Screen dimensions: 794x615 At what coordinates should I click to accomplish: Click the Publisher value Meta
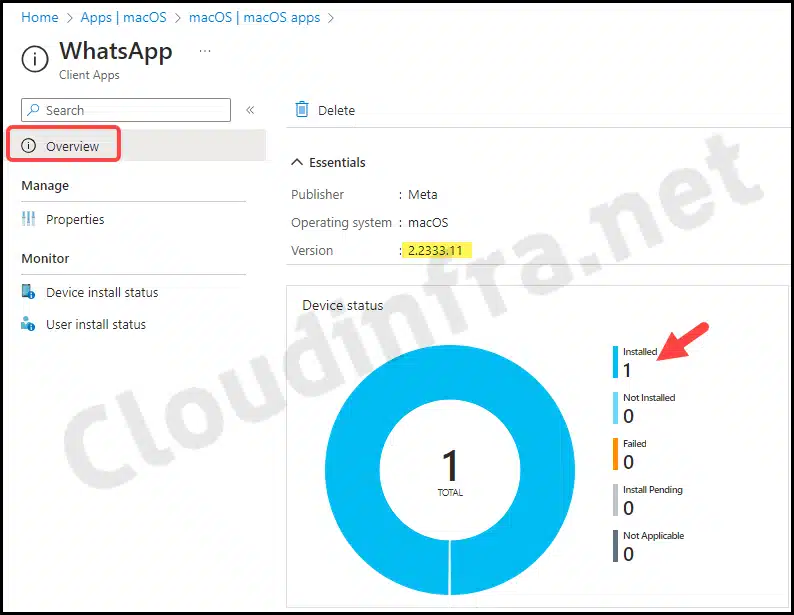click(423, 194)
